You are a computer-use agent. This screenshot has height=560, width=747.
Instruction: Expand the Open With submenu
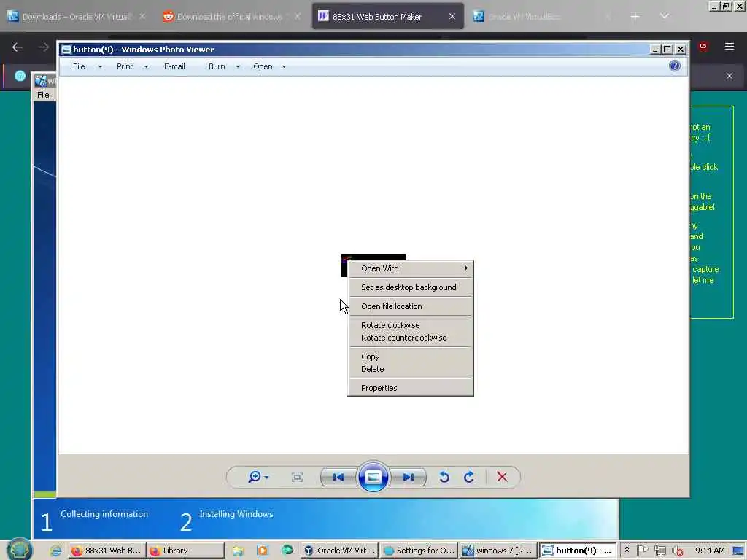(411, 268)
